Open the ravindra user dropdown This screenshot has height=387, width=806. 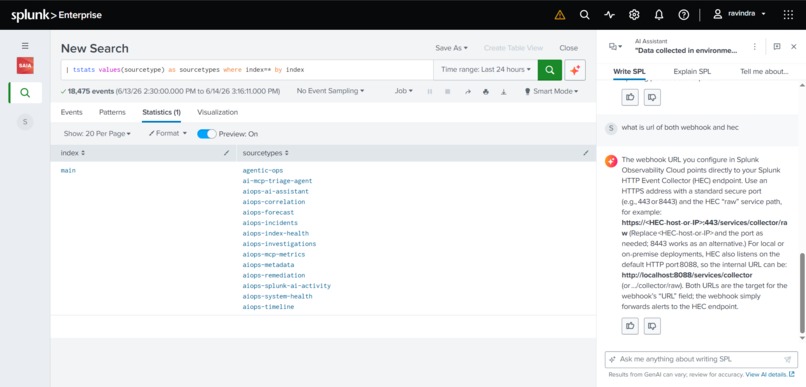[739, 14]
